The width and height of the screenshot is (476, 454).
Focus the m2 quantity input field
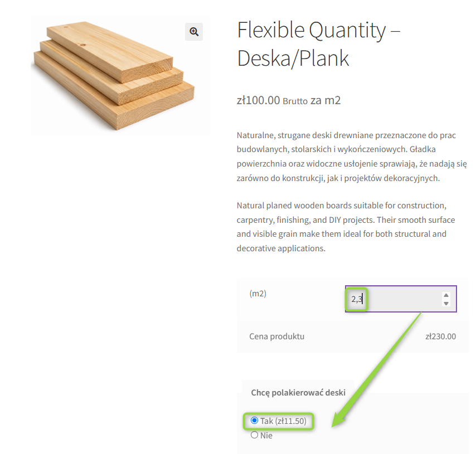click(401, 299)
